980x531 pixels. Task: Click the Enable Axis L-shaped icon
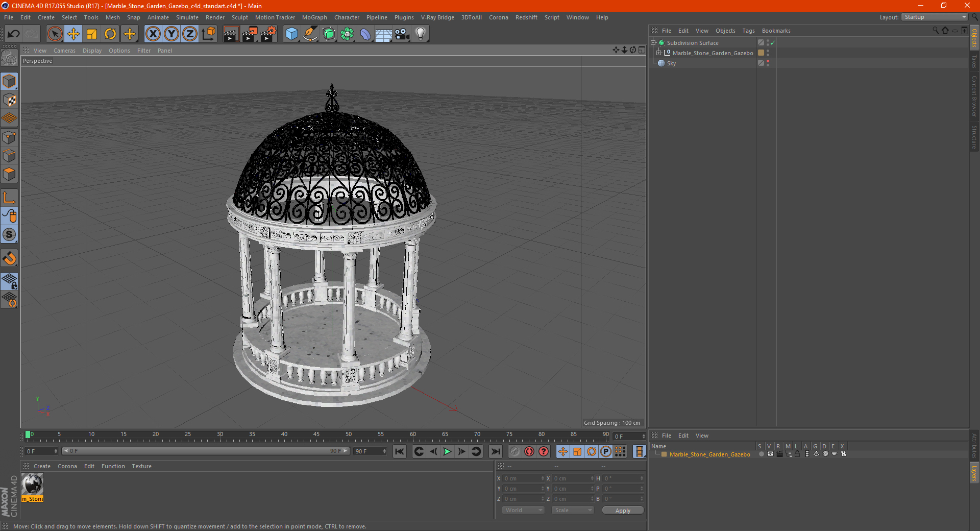coord(10,198)
